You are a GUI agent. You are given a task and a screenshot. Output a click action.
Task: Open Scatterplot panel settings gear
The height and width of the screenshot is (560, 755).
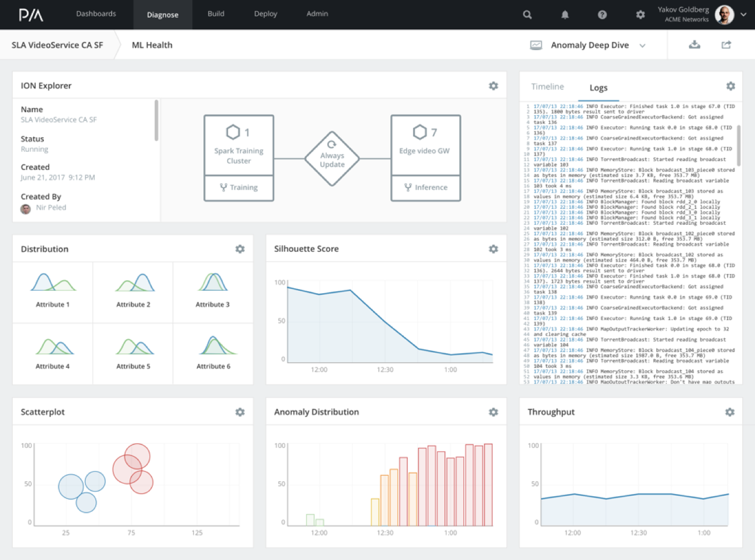pyautogui.click(x=240, y=412)
